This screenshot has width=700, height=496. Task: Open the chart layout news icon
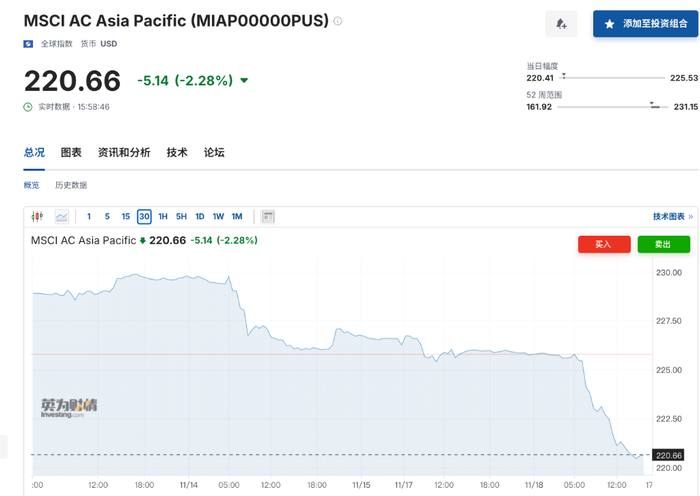(267, 216)
